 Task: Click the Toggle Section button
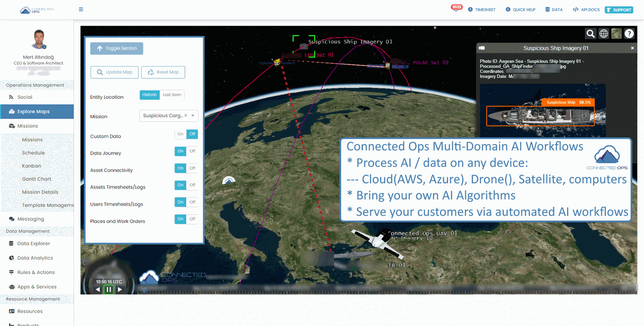[x=116, y=48]
